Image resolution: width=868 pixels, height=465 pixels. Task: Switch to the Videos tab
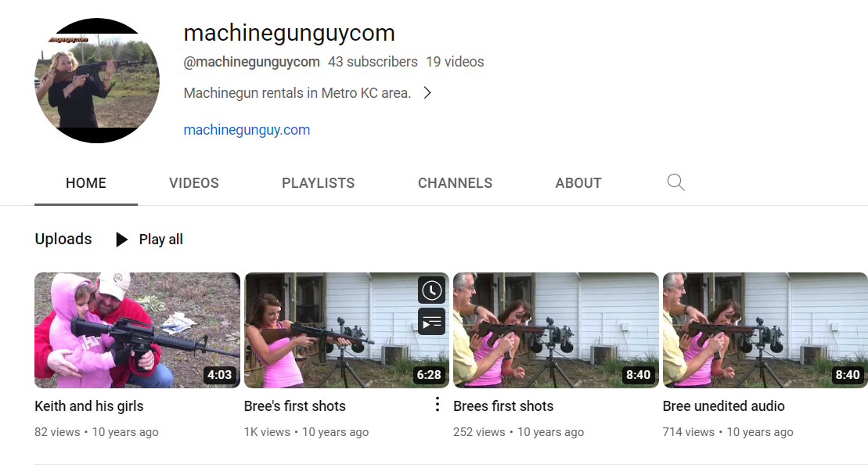194,183
